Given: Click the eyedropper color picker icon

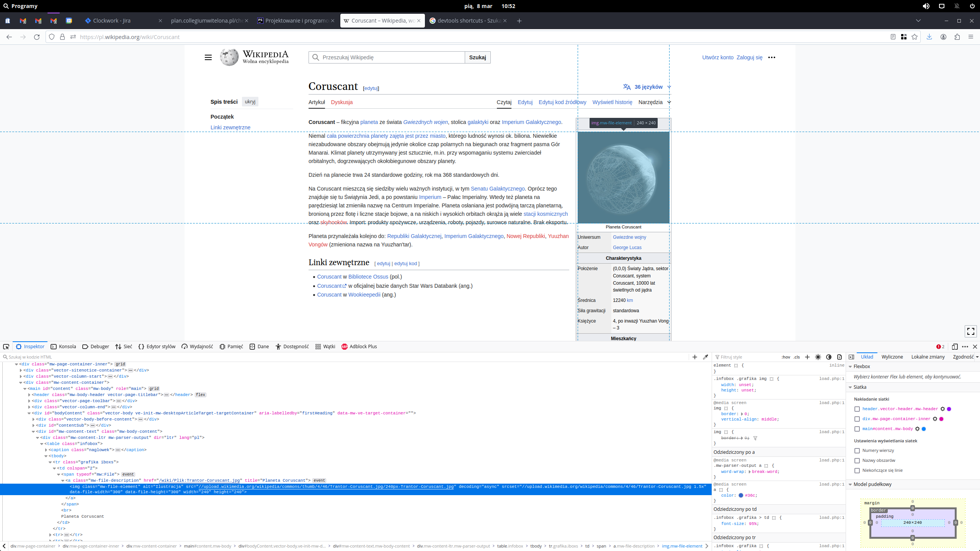Looking at the screenshot, I should coord(706,357).
